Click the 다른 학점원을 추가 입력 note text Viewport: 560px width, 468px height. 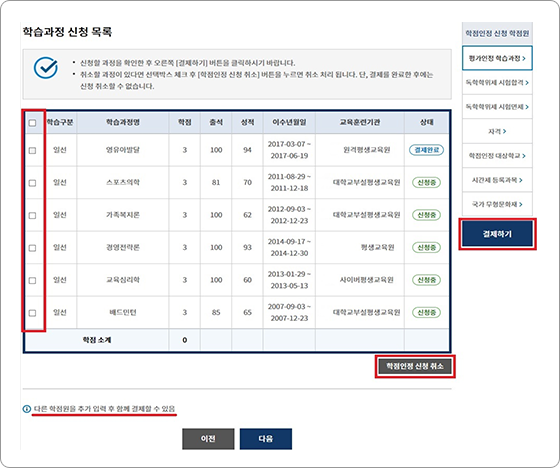104,409
